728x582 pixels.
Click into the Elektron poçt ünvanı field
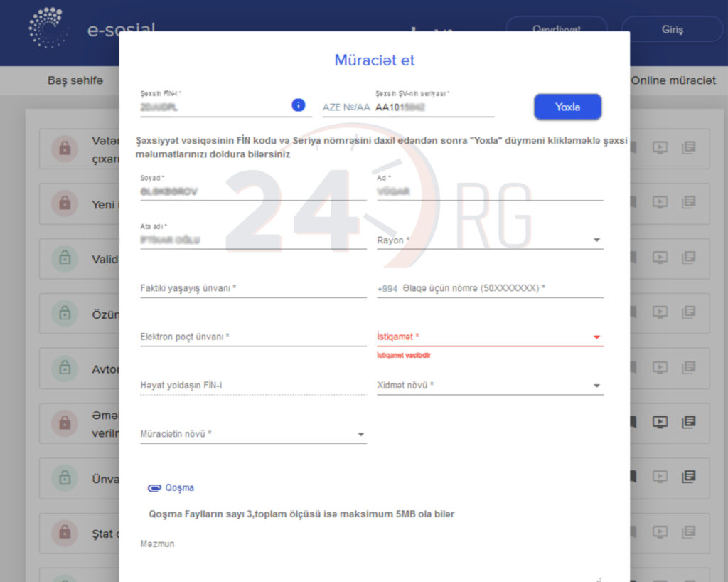pos(253,337)
